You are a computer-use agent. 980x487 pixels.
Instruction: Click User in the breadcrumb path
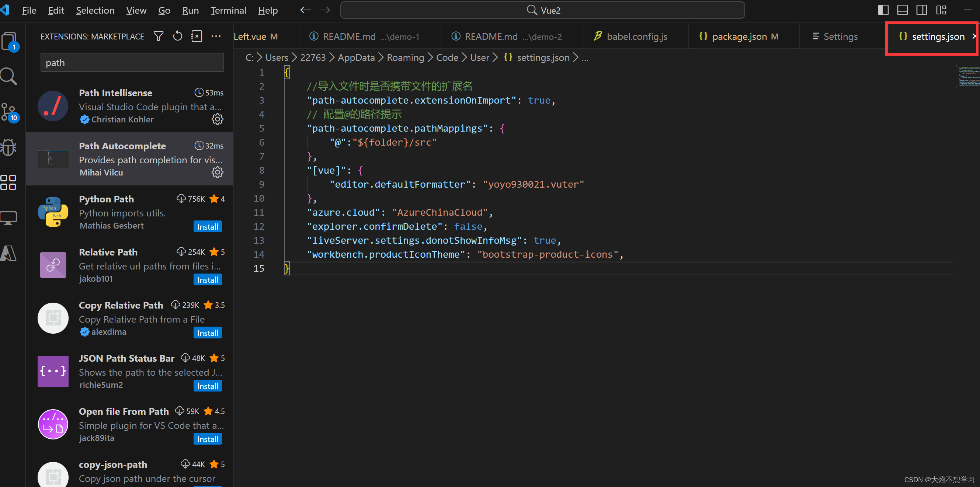[479, 58]
